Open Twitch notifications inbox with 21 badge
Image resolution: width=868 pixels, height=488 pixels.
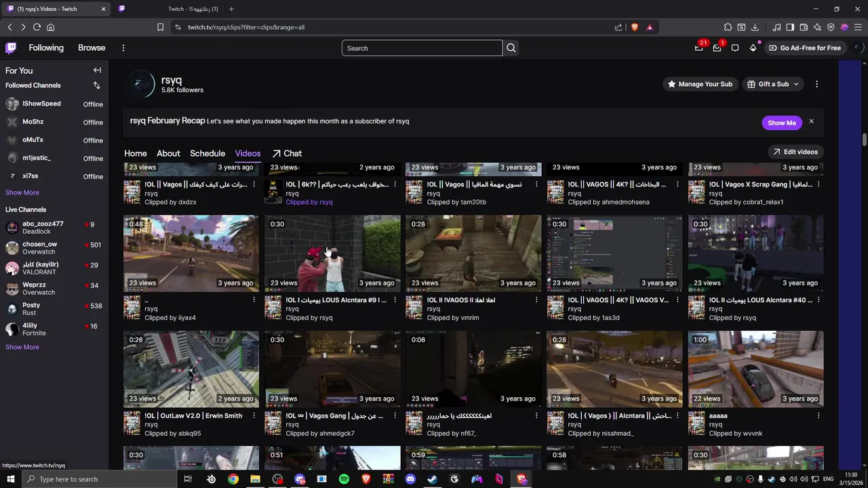pos(699,48)
